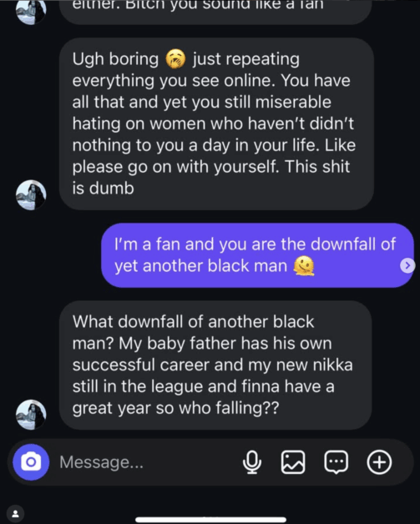Open the quick replies chat bubble icon
Viewport: 420px width, 524px height.
[x=336, y=462]
